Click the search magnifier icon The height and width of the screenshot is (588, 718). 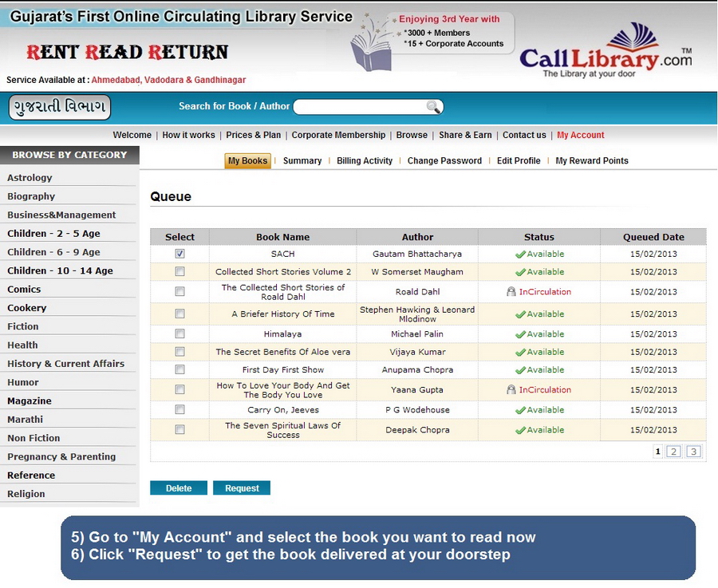pyautogui.click(x=432, y=107)
